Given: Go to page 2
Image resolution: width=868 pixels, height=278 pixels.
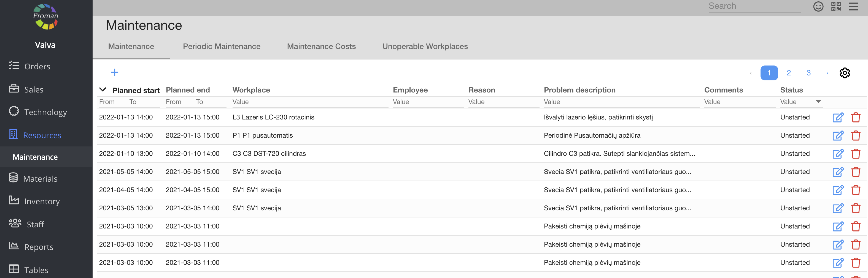Looking at the screenshot, I should [788, 73].
